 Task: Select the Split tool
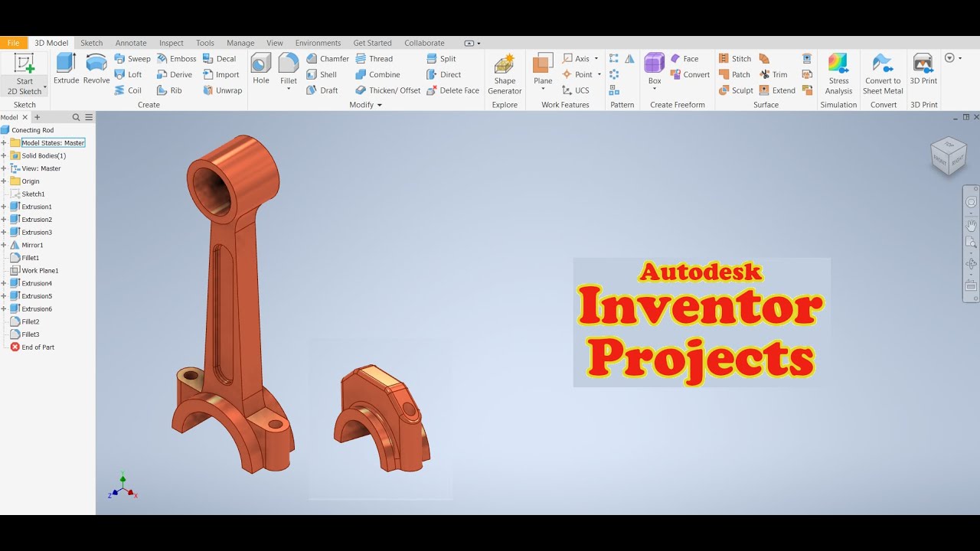click(x=441, y=59)
